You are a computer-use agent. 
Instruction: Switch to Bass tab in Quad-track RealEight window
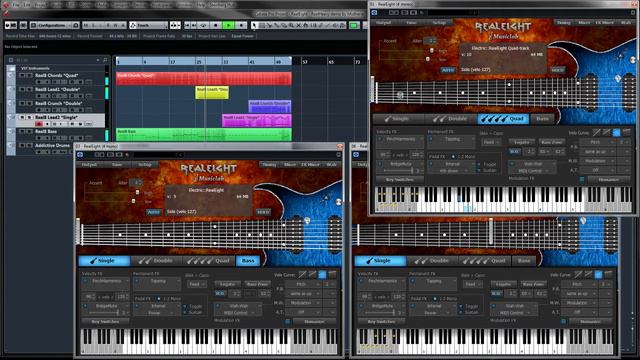(x=542, y=119)
